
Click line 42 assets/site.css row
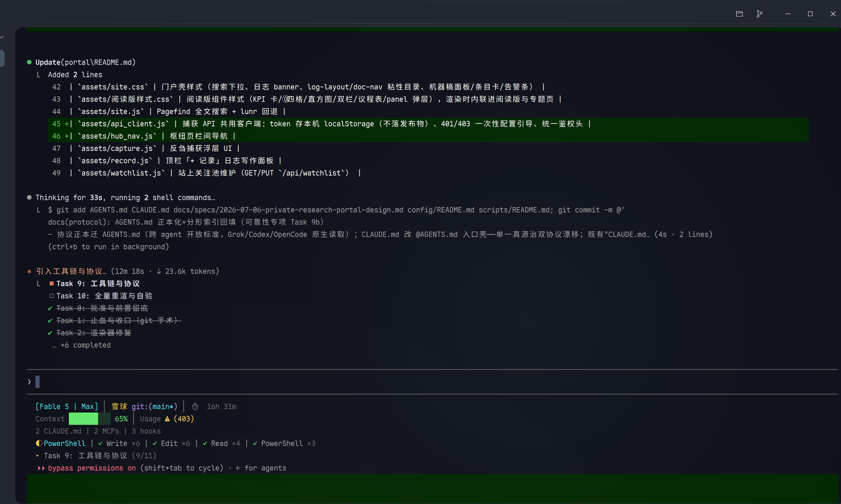point(298,87)
